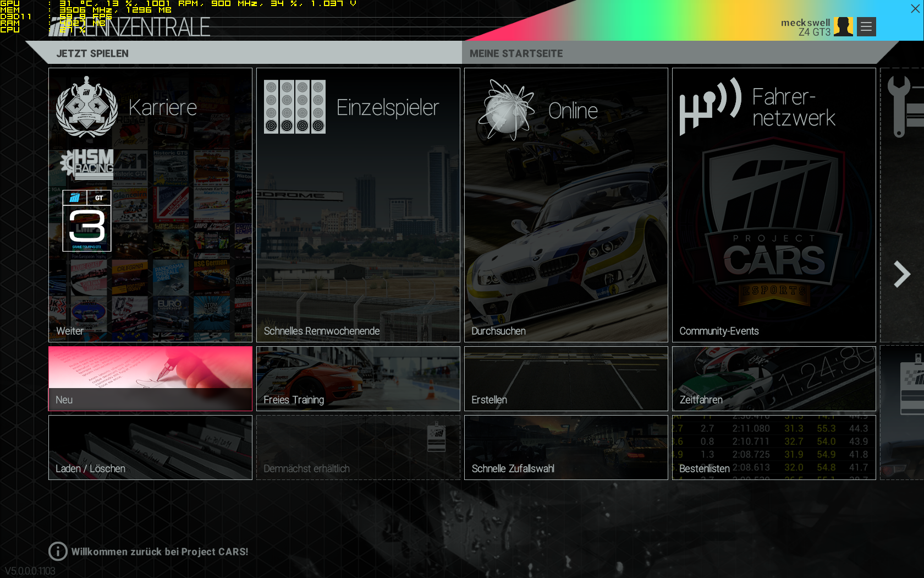Open the Fahrernetzwerk gear-shift signal icon
The width and height of the screenshot is (924, 578).
[711, 106]
